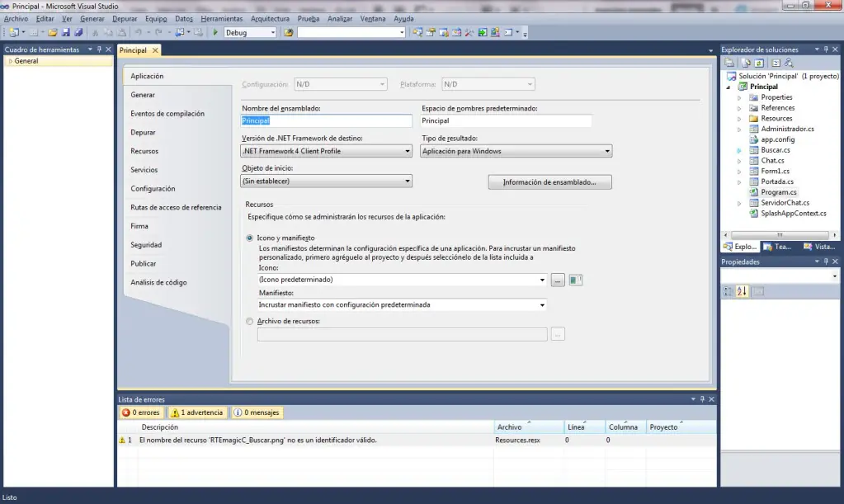Image resolution: width=844 pixels, height=504 pixels.
Task: Close the Principal document tab
Action: pos(155,50)
